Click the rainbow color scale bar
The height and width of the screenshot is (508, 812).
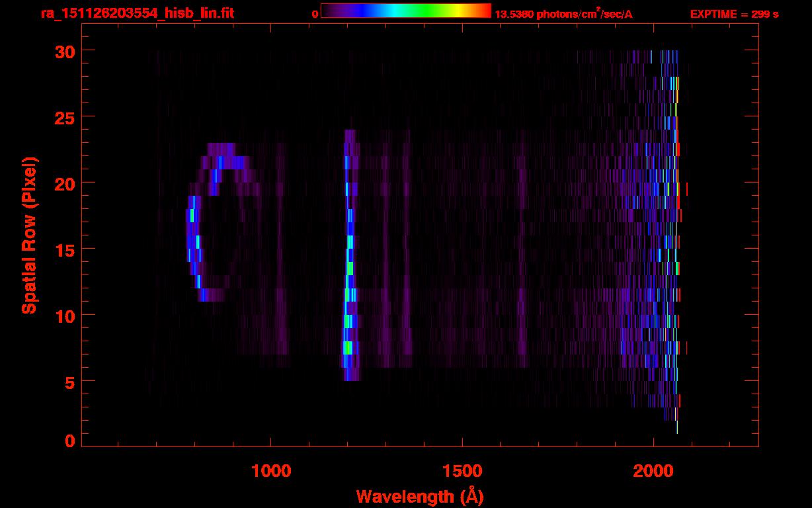(406, 11)
